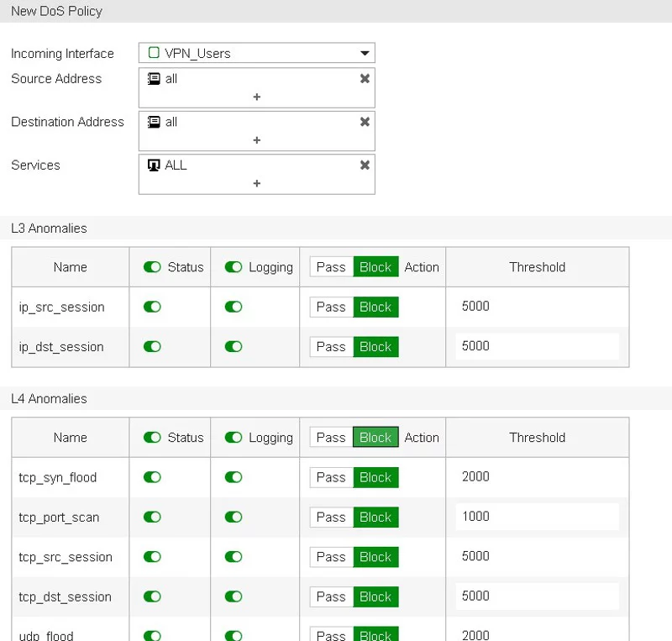Add a new Services entry
Viewport: 672px width, 641px height.
[x=257, y=183]
